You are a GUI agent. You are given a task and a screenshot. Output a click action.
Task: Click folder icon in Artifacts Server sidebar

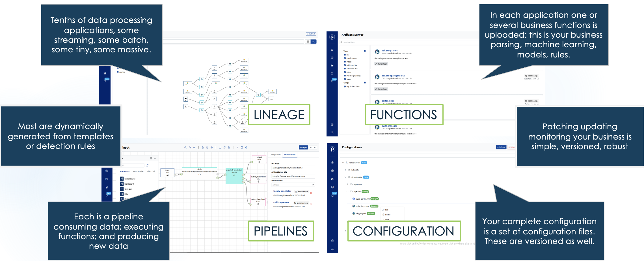[x=332, y=65]
